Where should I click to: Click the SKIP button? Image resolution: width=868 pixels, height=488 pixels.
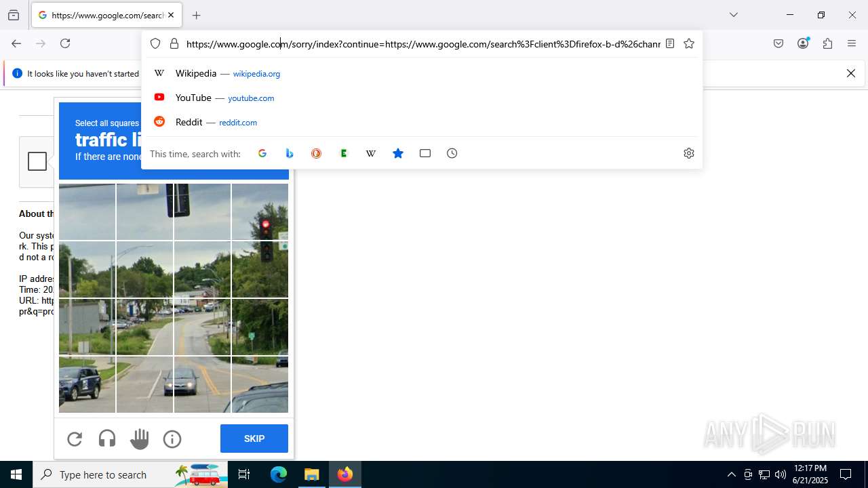pos(254,439)
